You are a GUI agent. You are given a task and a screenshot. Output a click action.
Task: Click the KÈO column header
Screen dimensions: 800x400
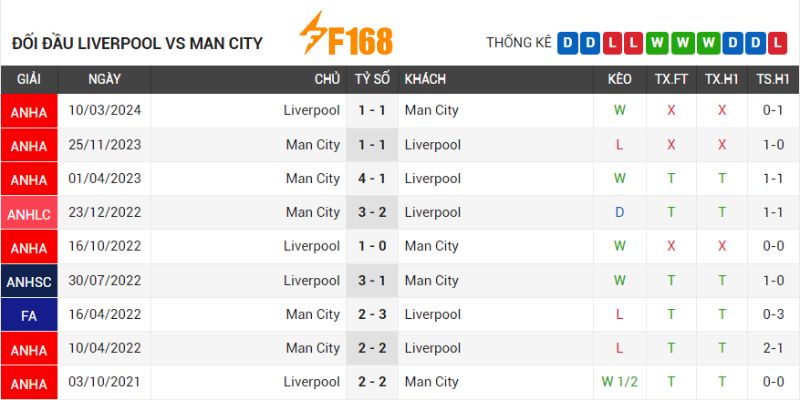pyautogui.click(x=620, y=79)
